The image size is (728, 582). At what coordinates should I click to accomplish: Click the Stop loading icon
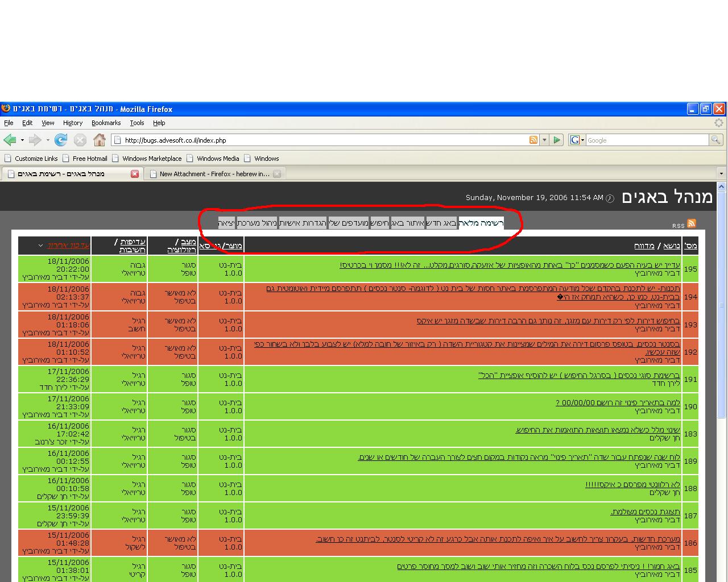pos(80,140)
